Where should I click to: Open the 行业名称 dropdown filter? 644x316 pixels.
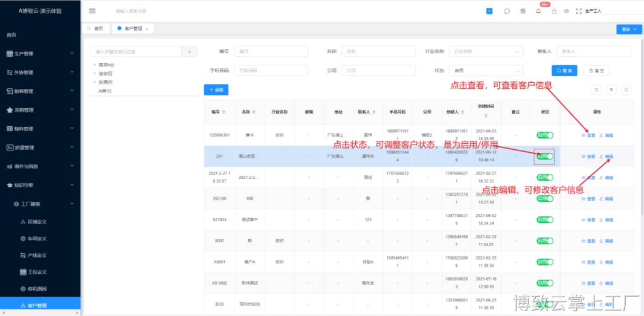486,51
